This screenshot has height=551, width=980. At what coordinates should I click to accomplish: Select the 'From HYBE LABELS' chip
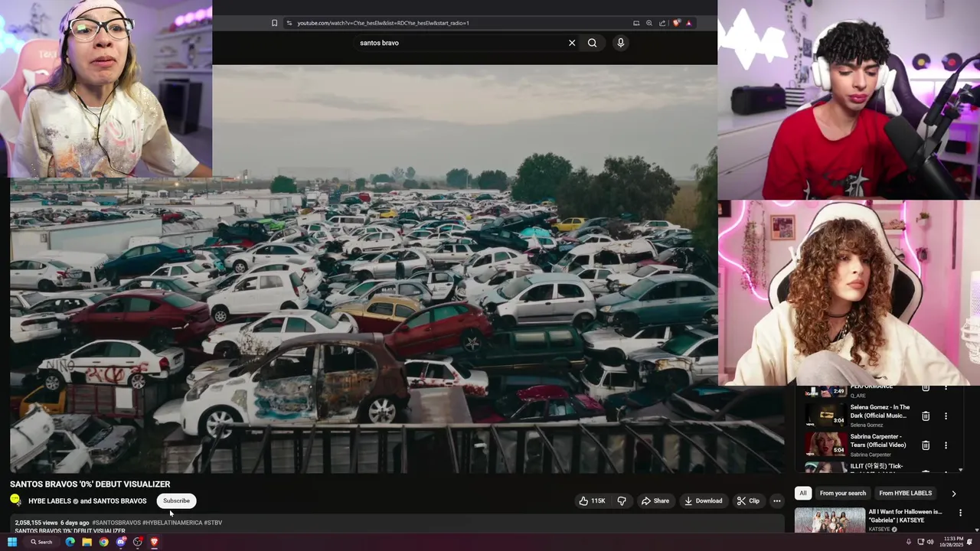pos(905,494)
